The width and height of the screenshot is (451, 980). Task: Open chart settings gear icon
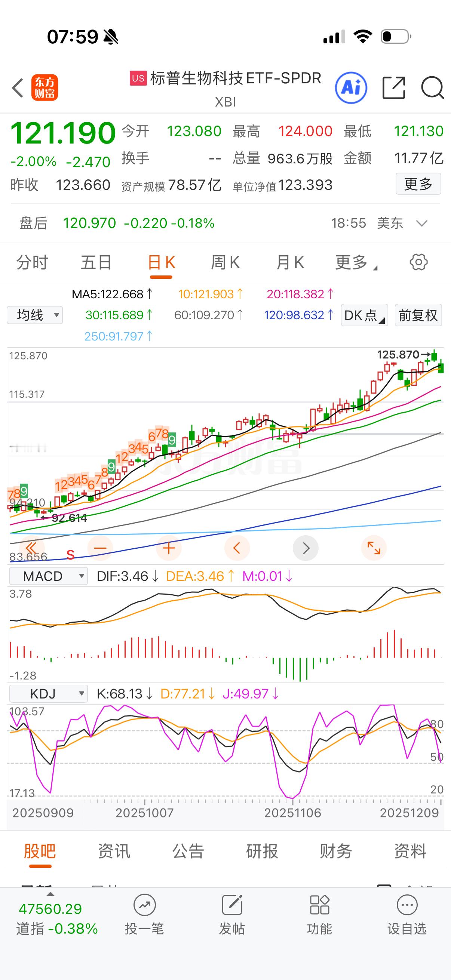(418, 262)
